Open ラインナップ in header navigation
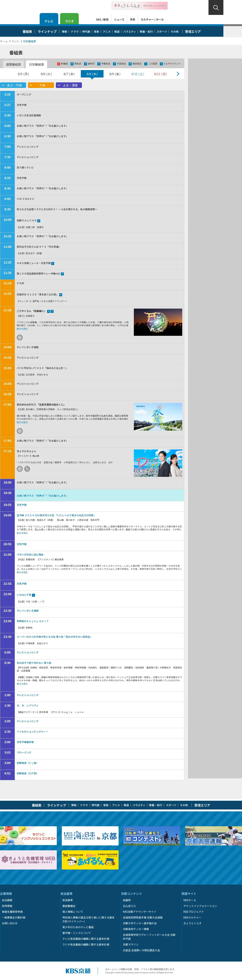242x980 pixels. tap(47, 31)
